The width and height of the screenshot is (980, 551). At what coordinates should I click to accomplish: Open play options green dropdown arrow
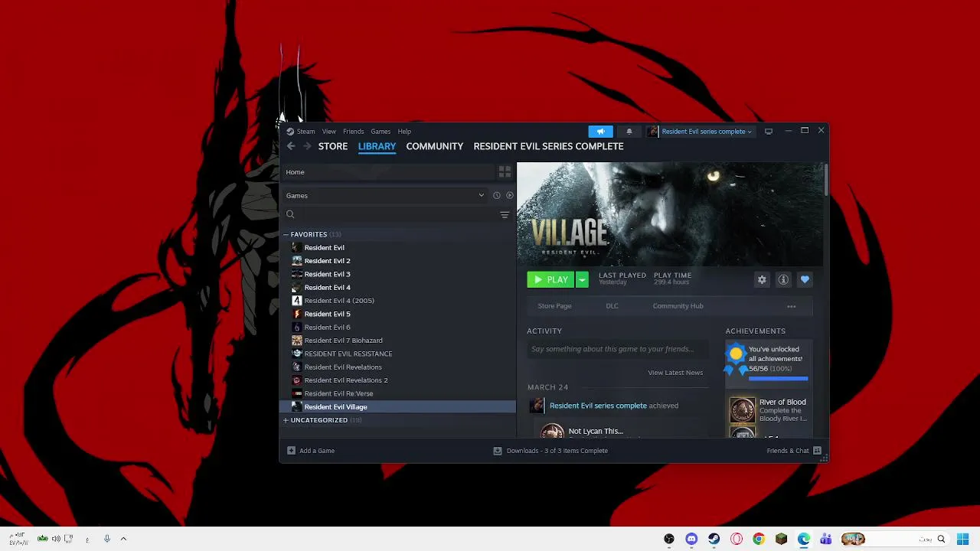(582, 280)
